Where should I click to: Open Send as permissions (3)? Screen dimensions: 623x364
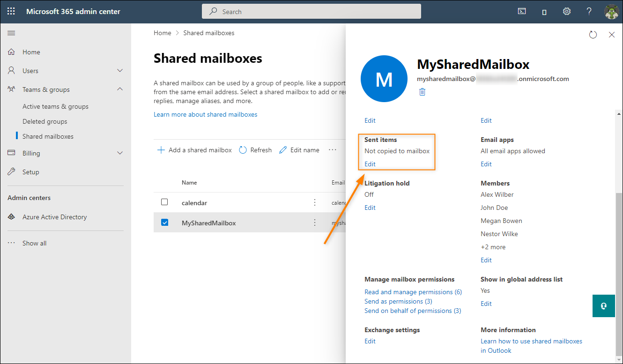(x=398, y=301)
